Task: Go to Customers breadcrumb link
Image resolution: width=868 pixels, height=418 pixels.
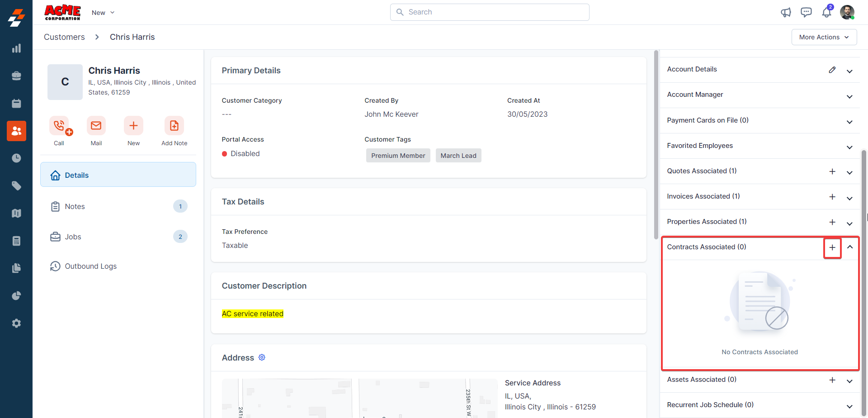Action: (64, 37)
